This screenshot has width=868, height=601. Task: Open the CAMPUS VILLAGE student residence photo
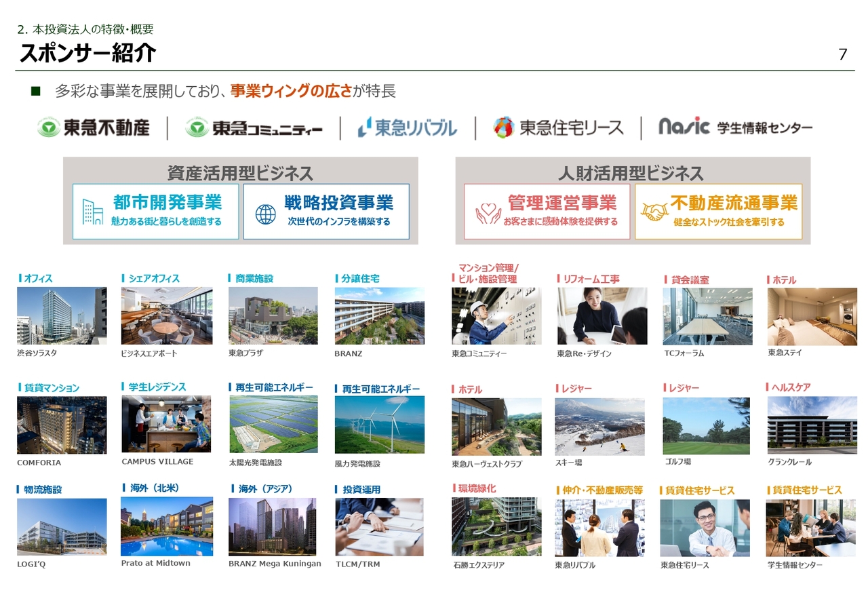click(166, 424)
